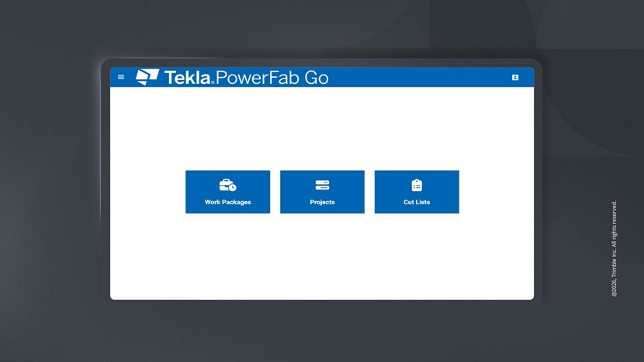Click the clipboard checklist Cut Lists icon
Viewport: 644px width, 362px height.
coord(417,185)
